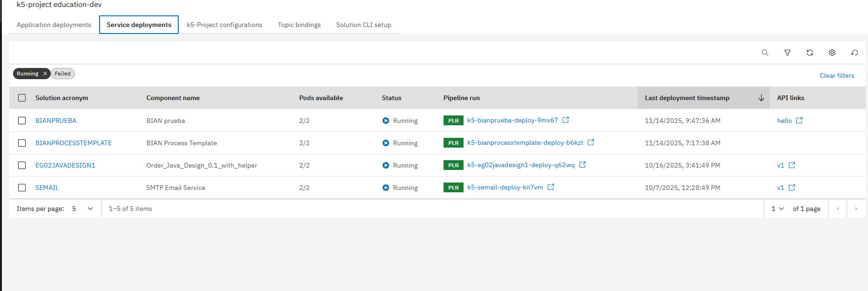Image resolution: width=868 pixels, height=291 pixels.
Task: Open the Topic bindings tab
Action: tap(299, 25)
